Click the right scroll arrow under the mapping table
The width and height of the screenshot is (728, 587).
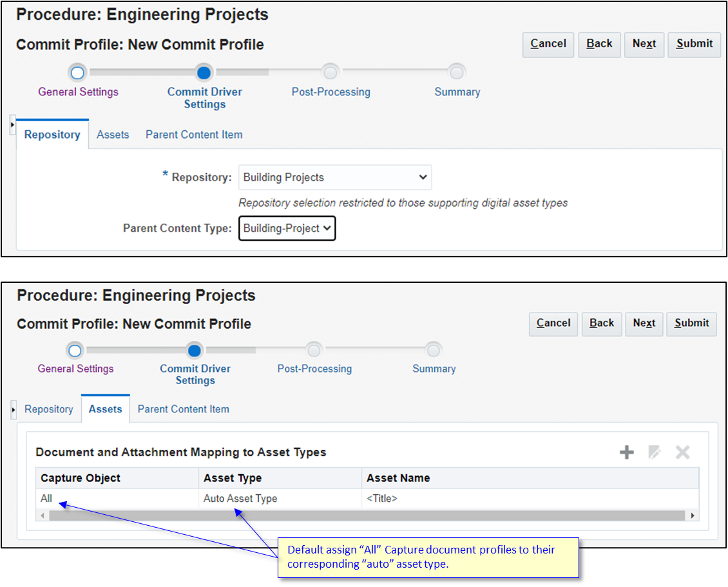[692, 515]
